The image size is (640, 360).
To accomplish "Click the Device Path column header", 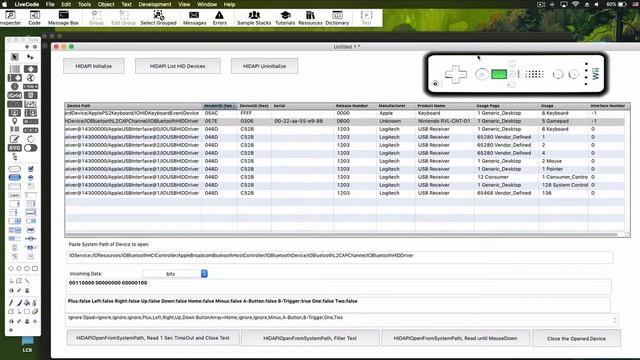I will tap(133, 106).
